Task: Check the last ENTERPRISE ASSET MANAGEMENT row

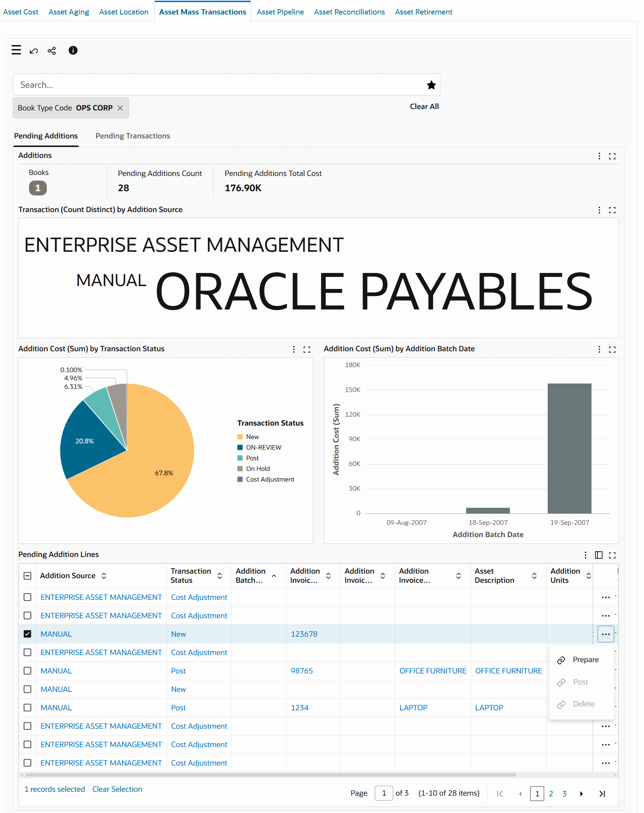Action: coord(28,763)
